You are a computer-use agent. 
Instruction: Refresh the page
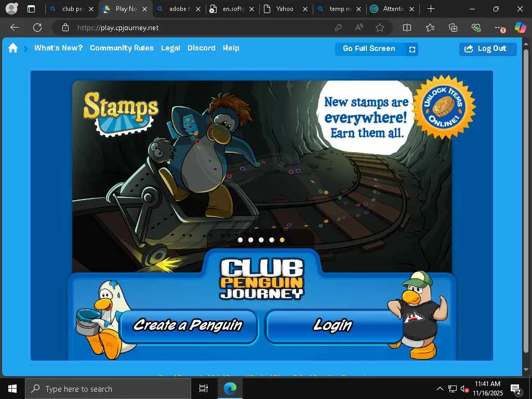tap(37, 28)
